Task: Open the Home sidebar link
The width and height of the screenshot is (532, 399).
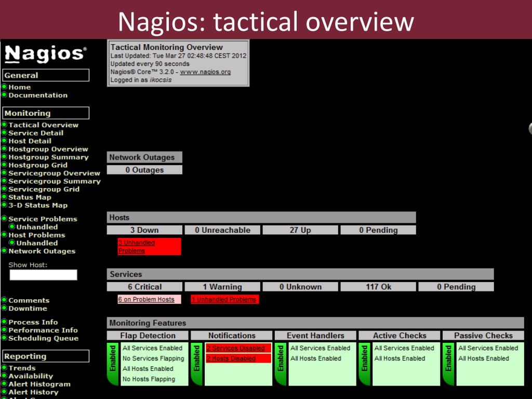Action: point(19,87)
